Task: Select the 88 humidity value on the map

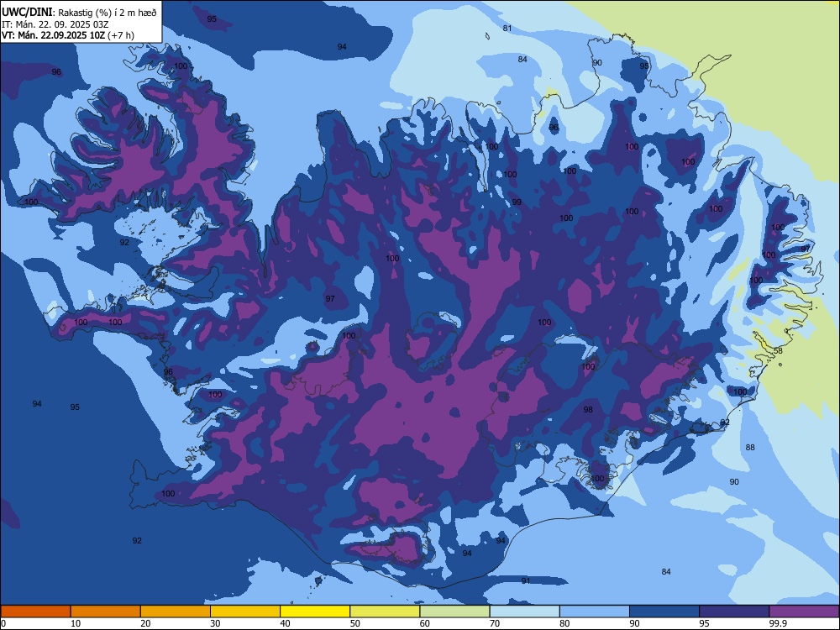Action: coord(750,448)
